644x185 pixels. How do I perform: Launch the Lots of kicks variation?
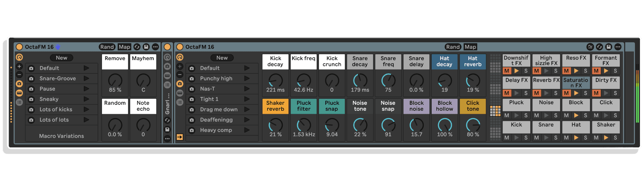pos(87,109)
